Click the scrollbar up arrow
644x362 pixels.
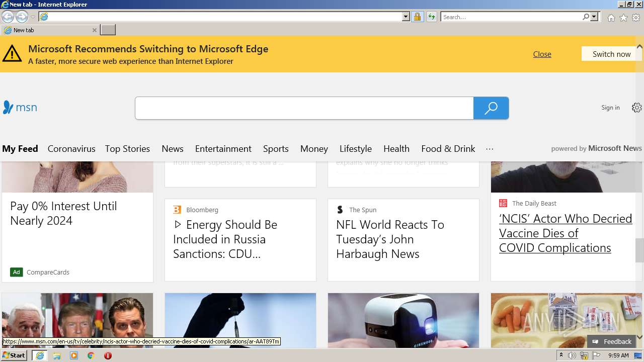(x=639, y=46)
